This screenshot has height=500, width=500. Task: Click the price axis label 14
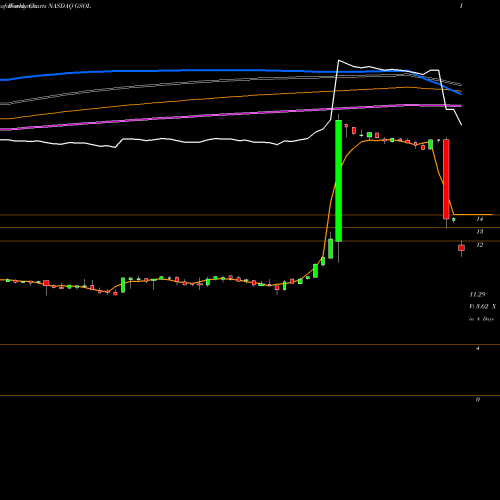click(x=480, y=219)
